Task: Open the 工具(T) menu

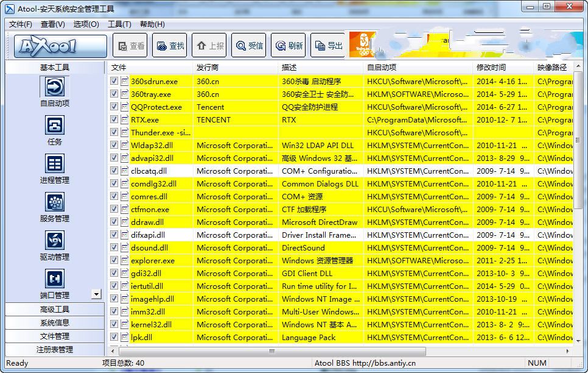Action: point(119,24)
